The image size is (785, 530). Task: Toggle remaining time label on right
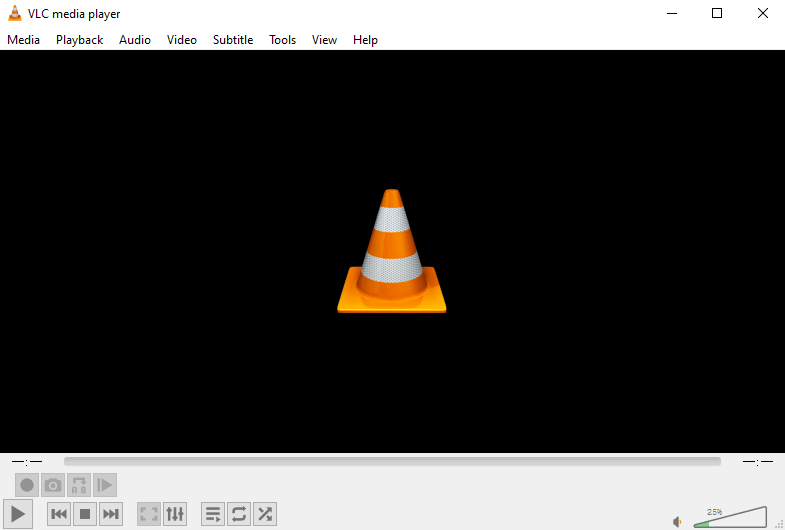click(x=758, y=461)
